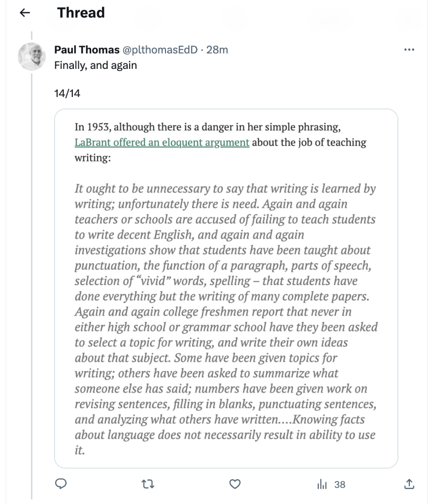Open the view analytics bar chart icon

(323, 484)
